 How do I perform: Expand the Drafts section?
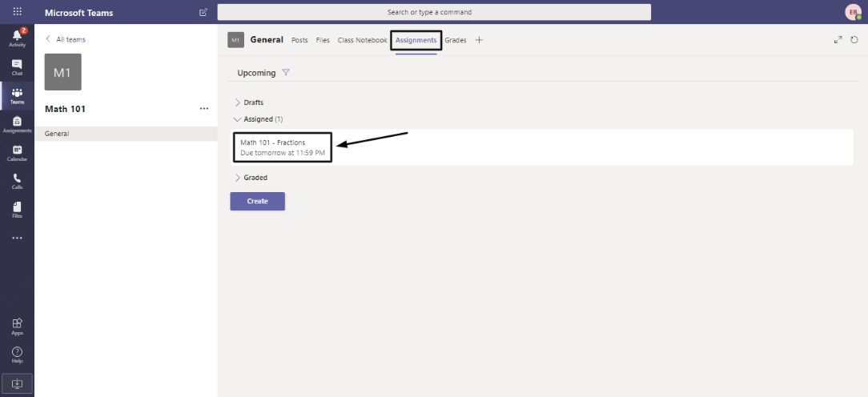click(x=249, y=102)
